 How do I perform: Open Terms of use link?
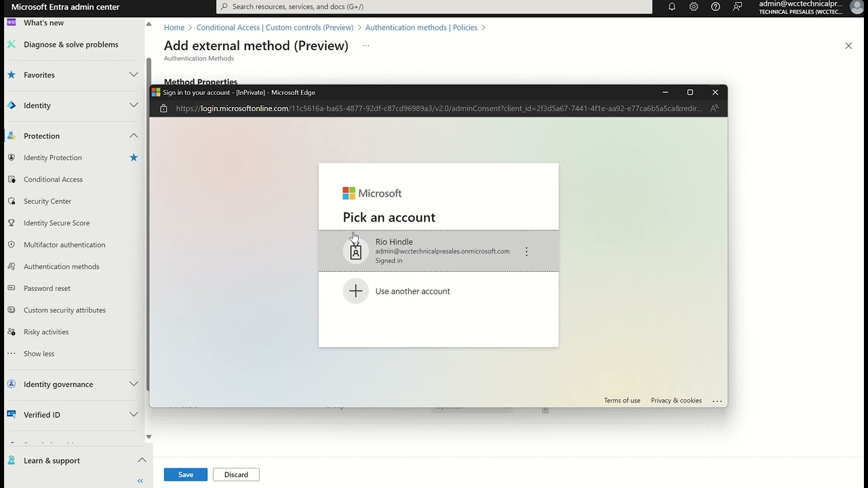pos(622,401)
